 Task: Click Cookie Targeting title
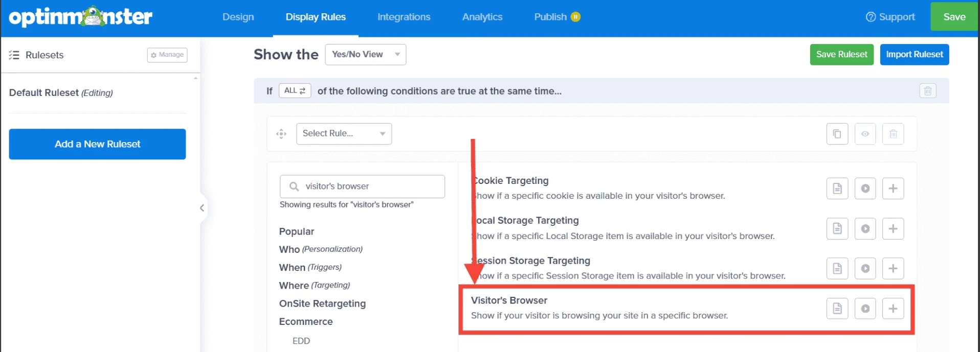point(510,180)
